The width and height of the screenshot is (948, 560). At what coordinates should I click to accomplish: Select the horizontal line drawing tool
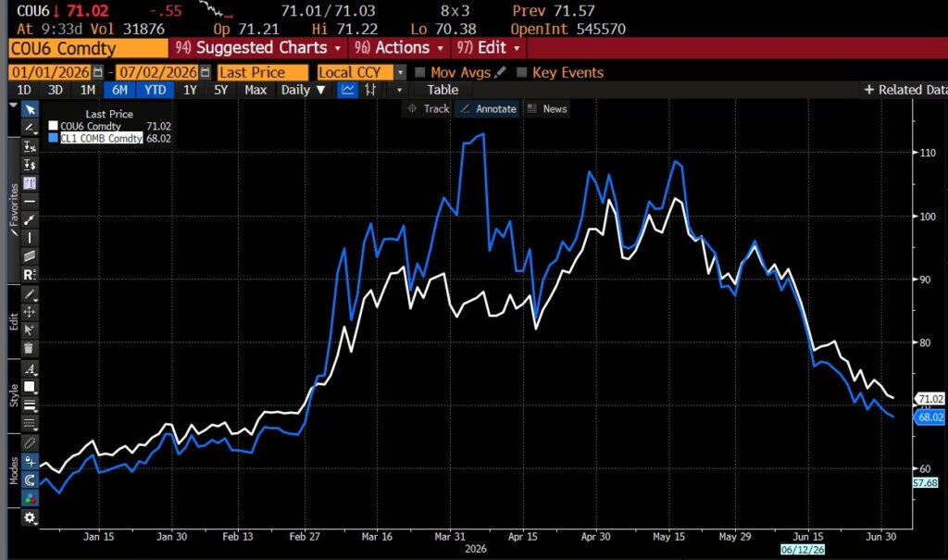pyautogui.click(x=30, y=202)
